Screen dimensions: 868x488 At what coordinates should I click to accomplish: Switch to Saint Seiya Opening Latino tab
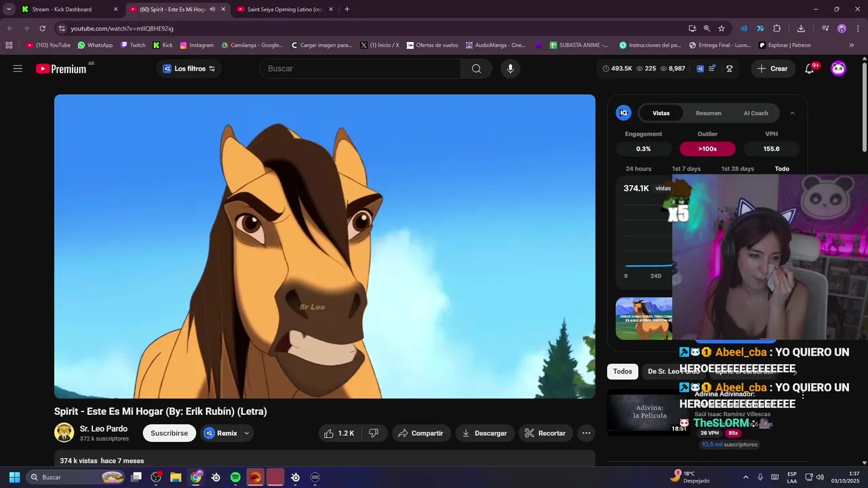coord(285,9)
